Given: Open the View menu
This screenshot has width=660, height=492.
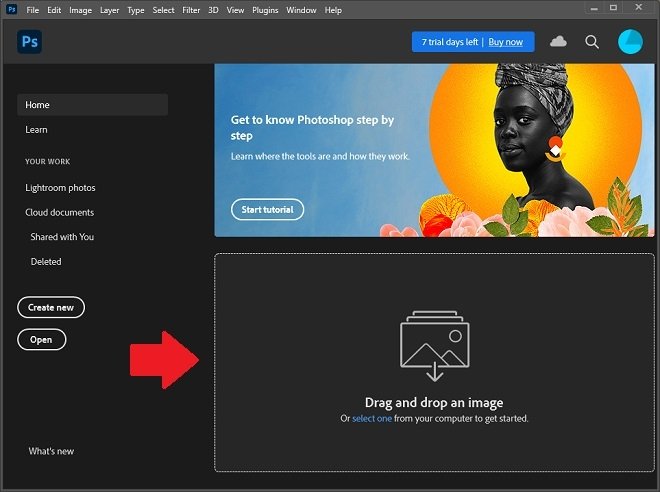Looking at the screenshot, I should pos(235,10).
